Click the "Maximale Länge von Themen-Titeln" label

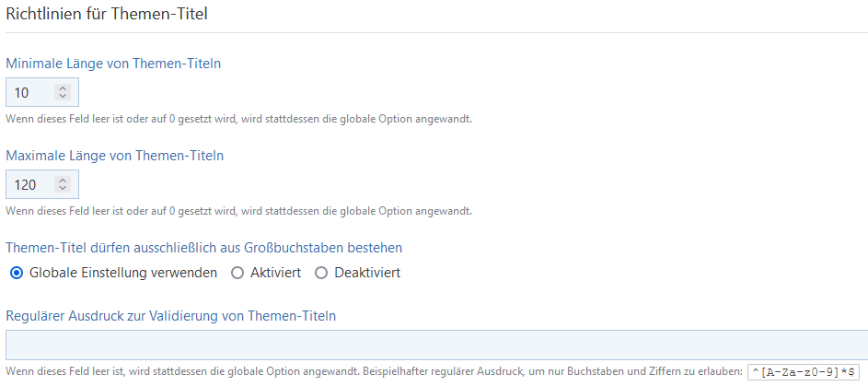click(x=115, y=156)
